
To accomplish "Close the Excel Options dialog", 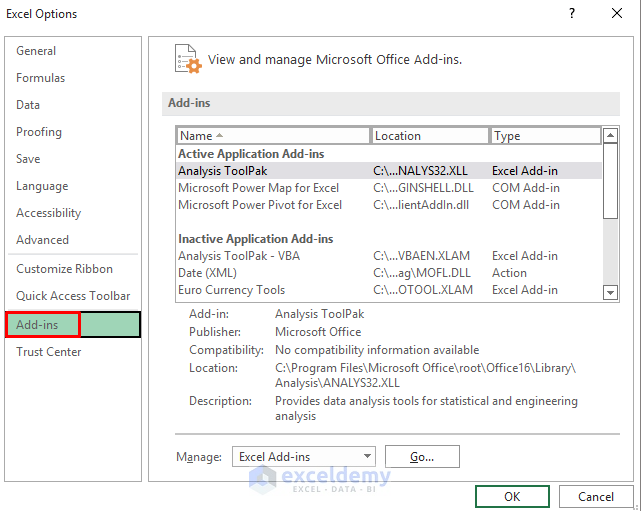I will [617, 14].
